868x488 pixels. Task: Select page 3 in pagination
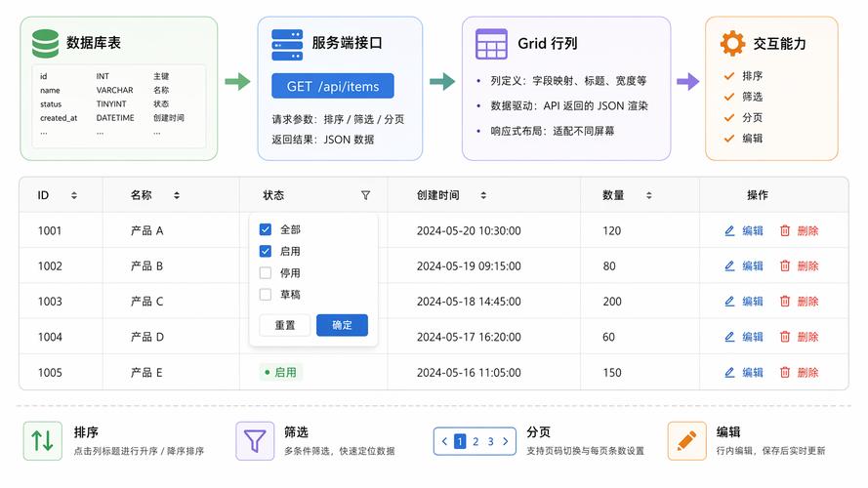pyautogui.click(x=490, y=441)
